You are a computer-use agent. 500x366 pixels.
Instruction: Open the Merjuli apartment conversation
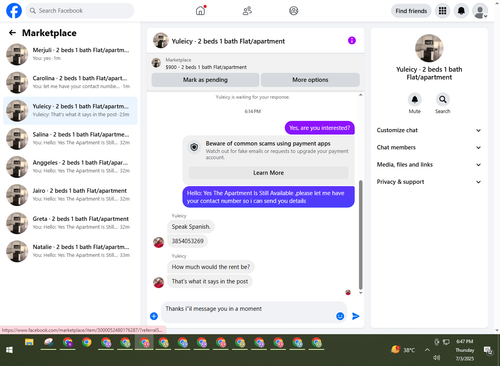pos(70,54)
